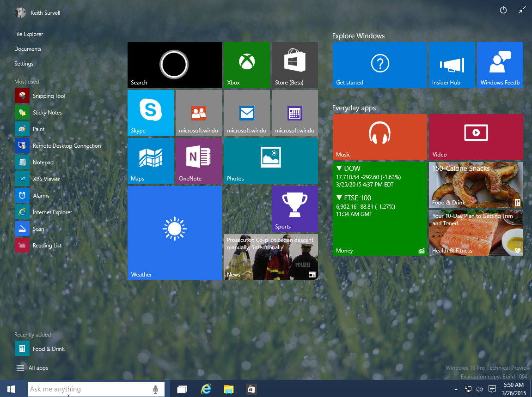Open XPS Viewer from the list
This screenshot has width=532, height=397.
click(x=37, y=179)
